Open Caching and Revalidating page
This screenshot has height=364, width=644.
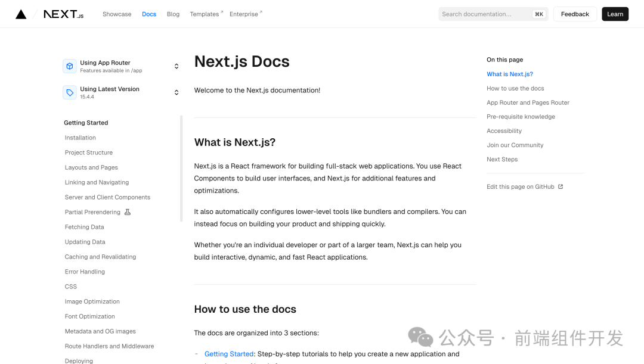pos(100,257)
